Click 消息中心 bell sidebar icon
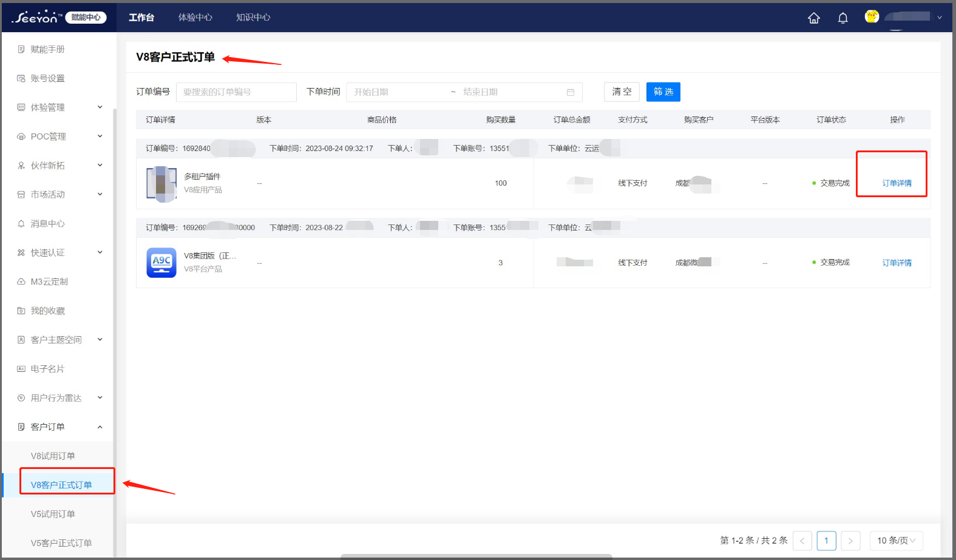956x560 pixels. coord(21,224)
